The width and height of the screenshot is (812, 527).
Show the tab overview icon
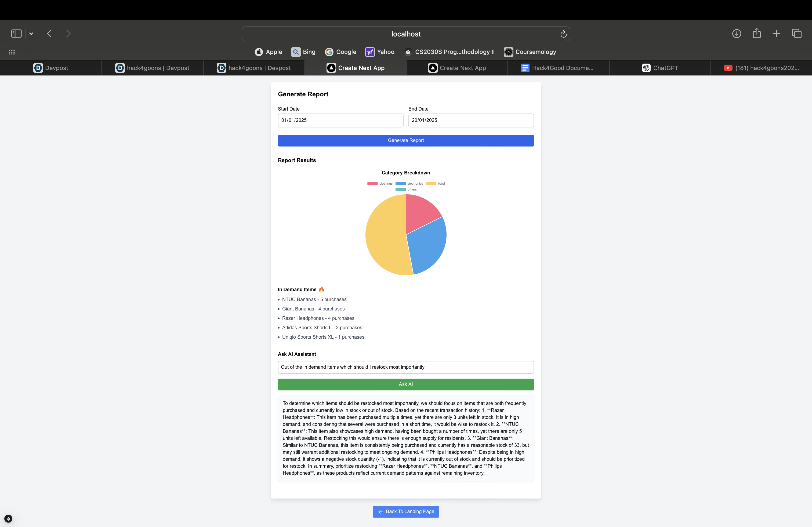797,33
